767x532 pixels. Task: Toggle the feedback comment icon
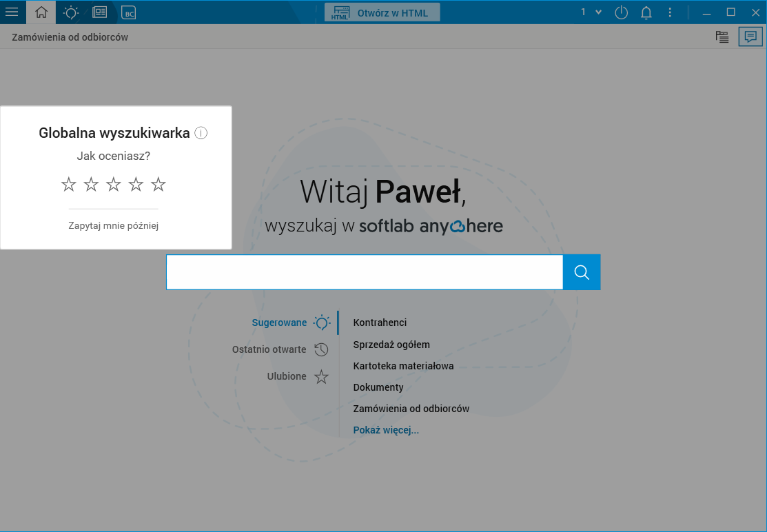pos(750,37)
